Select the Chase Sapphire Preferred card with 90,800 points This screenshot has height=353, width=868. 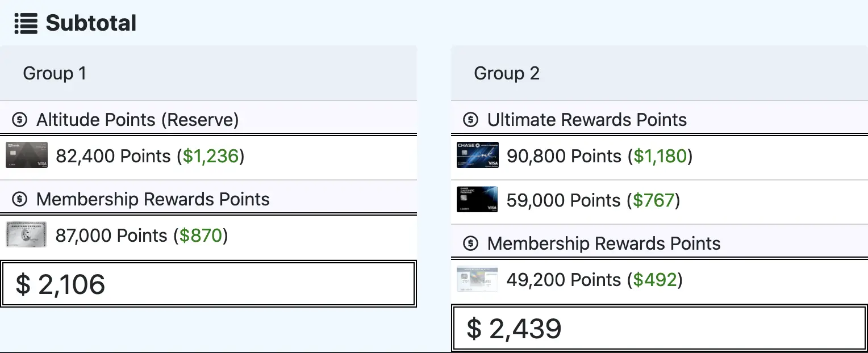pyautogui.click(x=477, y=156)
